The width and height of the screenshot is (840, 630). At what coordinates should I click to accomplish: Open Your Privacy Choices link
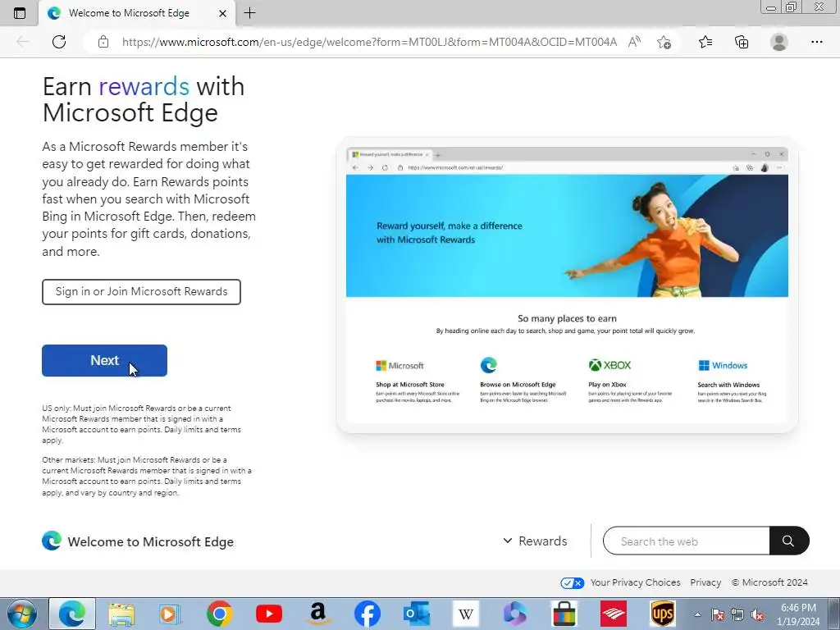pyautogui.click(x=636, y=582)
